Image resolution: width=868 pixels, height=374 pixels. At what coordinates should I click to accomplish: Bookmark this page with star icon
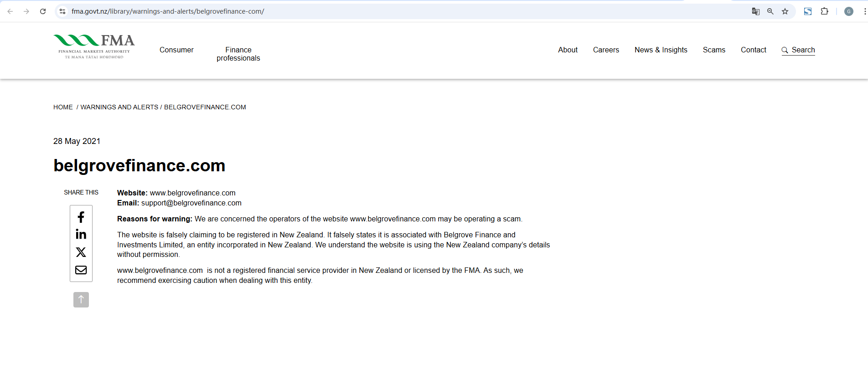[785, 11]
